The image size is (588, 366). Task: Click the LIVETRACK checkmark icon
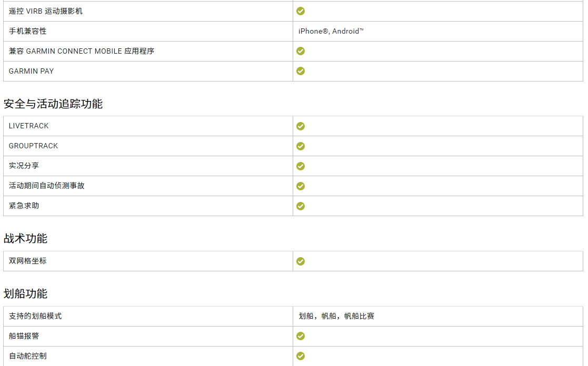(x=301, y=126)
